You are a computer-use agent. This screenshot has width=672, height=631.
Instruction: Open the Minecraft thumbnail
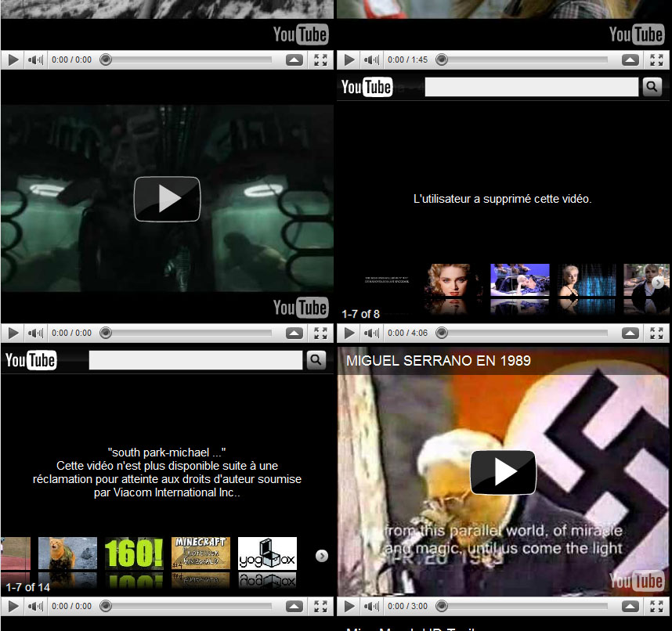[201, 553]
